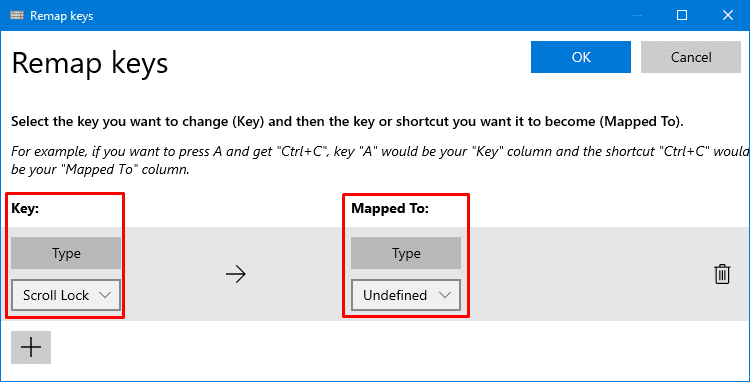
Task: Click the right arrow between Key and Mapped To
Action: (235, 274)
